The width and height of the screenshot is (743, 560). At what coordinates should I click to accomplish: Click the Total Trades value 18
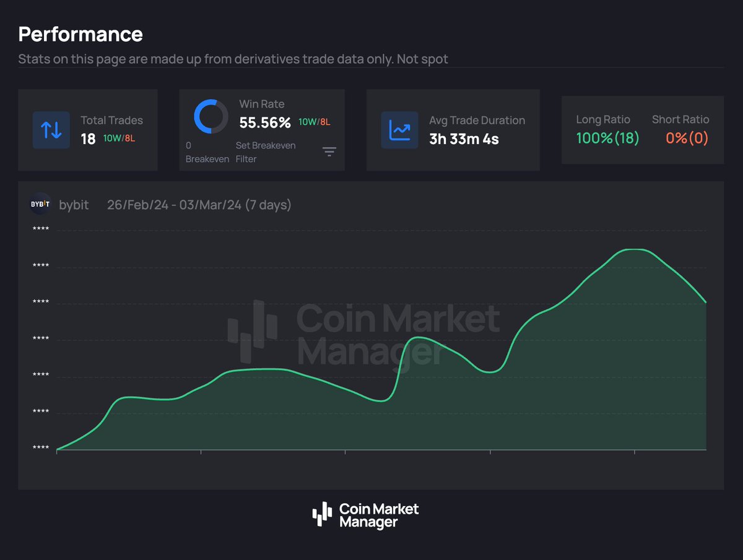(88, 139)
